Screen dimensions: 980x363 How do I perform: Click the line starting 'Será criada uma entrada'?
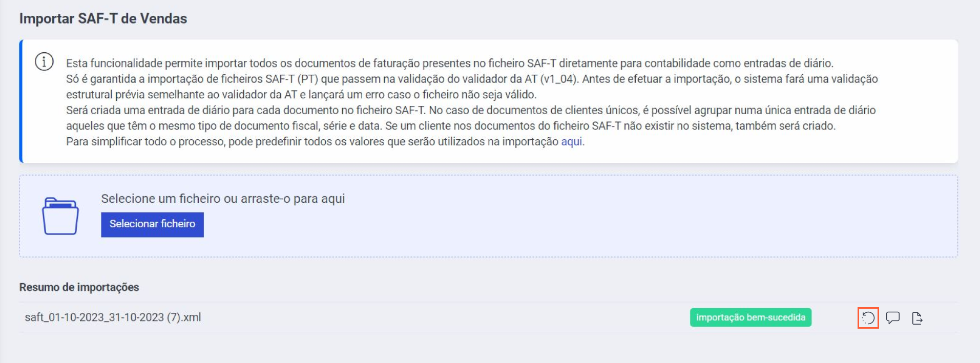pos(470,110)
